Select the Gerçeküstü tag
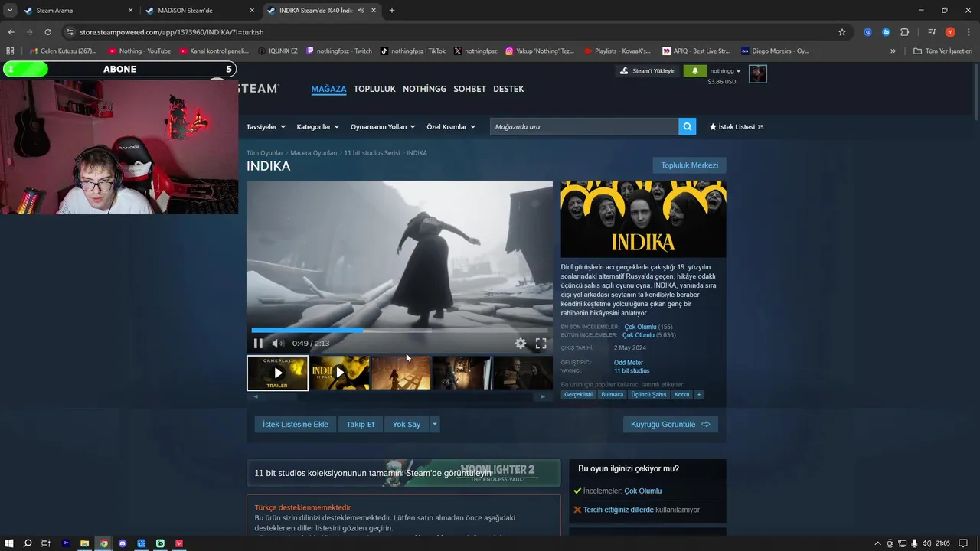 579,395
